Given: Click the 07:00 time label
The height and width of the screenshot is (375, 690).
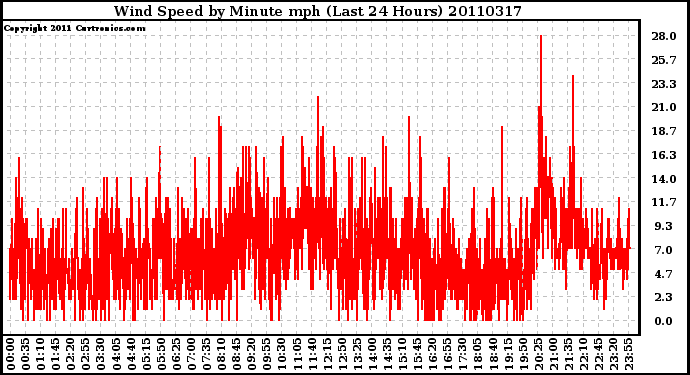Looking at the screenshot, I should pos(191,354).
